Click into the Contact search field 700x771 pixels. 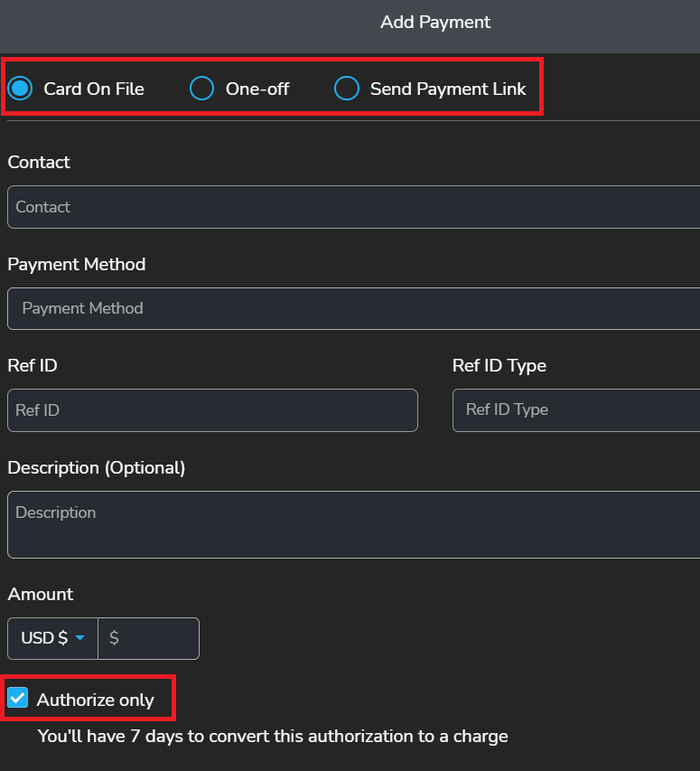pyautogui.click(x=352, y=207)
